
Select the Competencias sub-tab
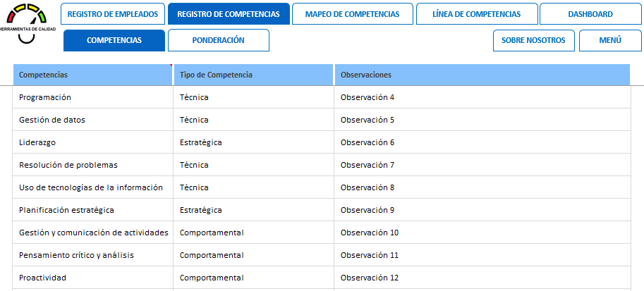click(x=114, y=41)
